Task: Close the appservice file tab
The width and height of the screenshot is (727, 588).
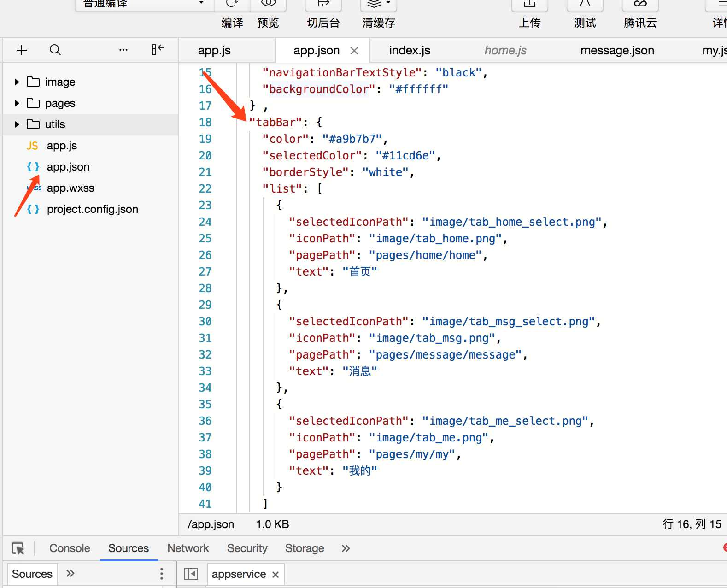Action: 276,575
